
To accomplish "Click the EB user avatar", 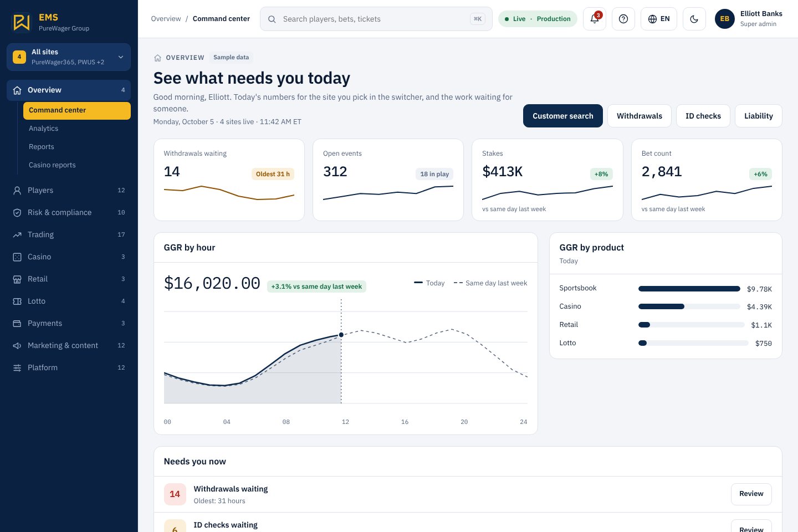I will [725, 19].
